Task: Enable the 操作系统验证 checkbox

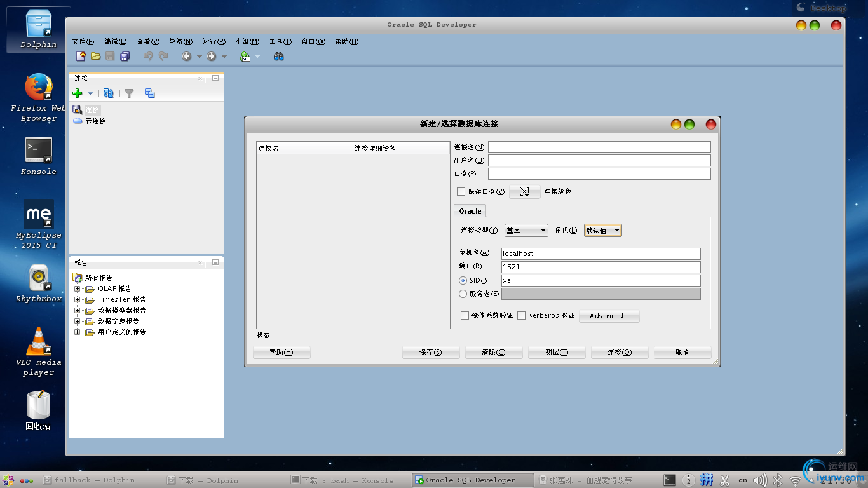Action: click(465, 315)
